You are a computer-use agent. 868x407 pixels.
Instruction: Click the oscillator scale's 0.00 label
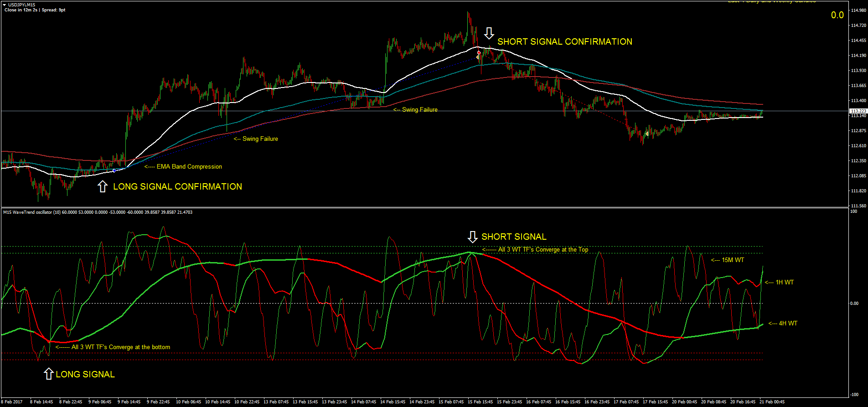[854, 304]
